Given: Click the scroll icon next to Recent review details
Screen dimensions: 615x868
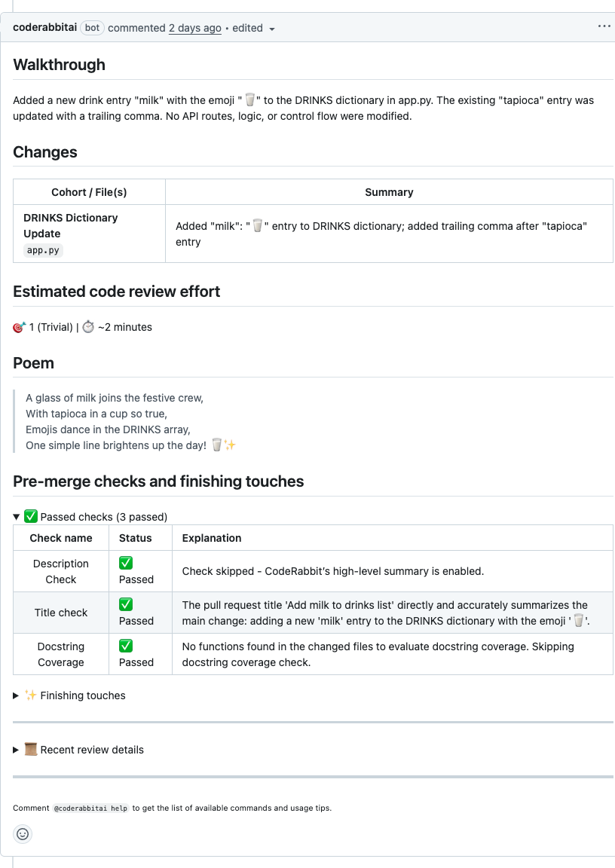Looking at the screenshot, I should (30, 749).
